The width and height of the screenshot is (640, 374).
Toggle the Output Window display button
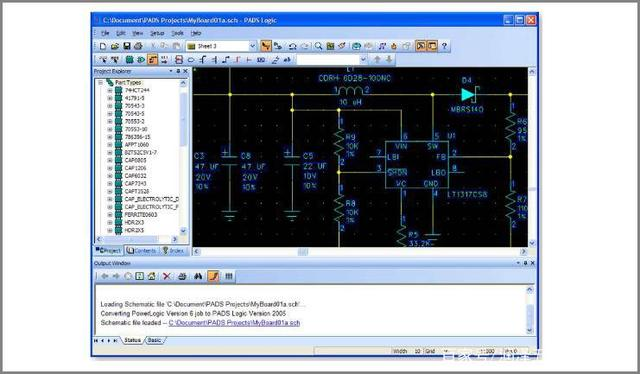[432, 46]
